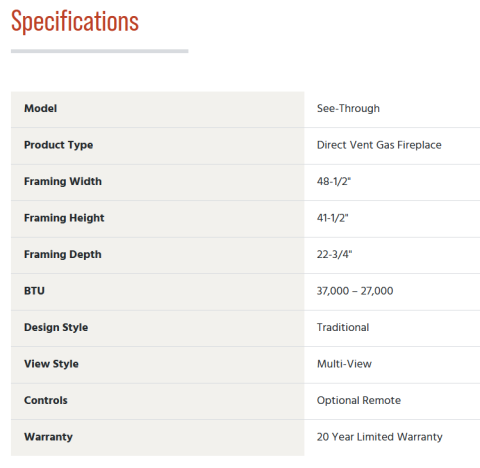Select the Framing Height label
The image size is (480, 468).
64,218
